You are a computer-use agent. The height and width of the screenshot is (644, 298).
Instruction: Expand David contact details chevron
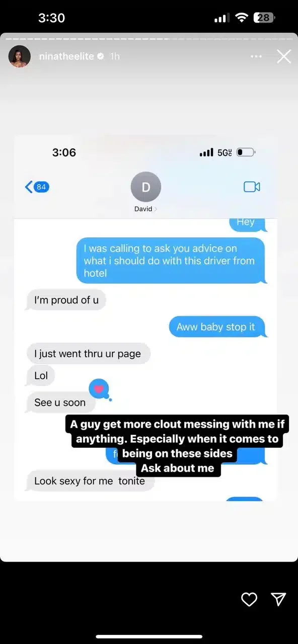tap(155, 209)
